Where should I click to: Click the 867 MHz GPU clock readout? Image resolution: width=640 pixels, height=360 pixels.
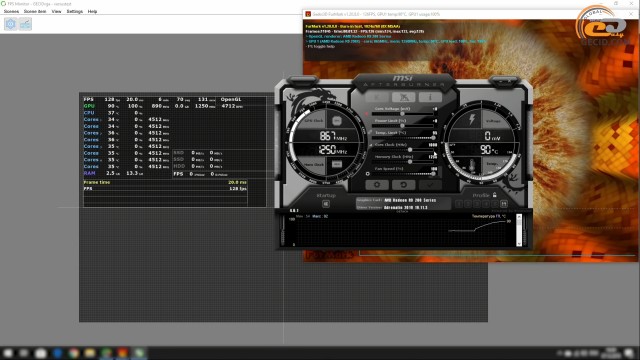click(333, 136)
